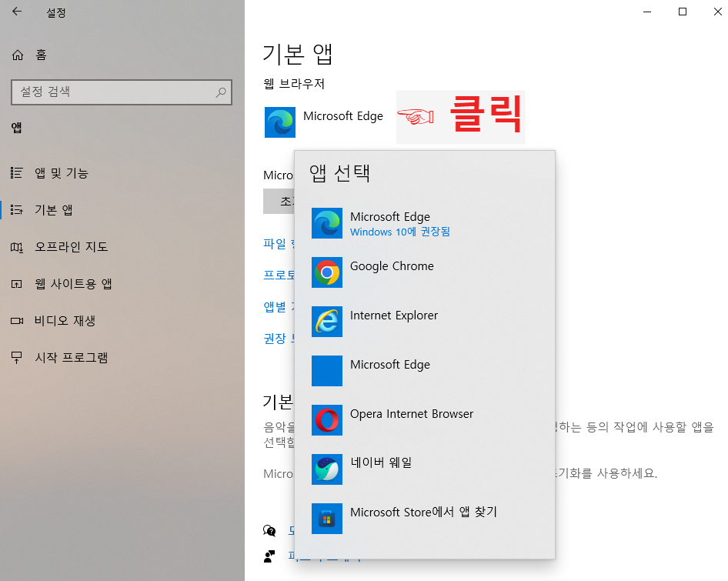Click the Microsoft Store icon
This screenshot has height=581, width=728.
[327, 519]
